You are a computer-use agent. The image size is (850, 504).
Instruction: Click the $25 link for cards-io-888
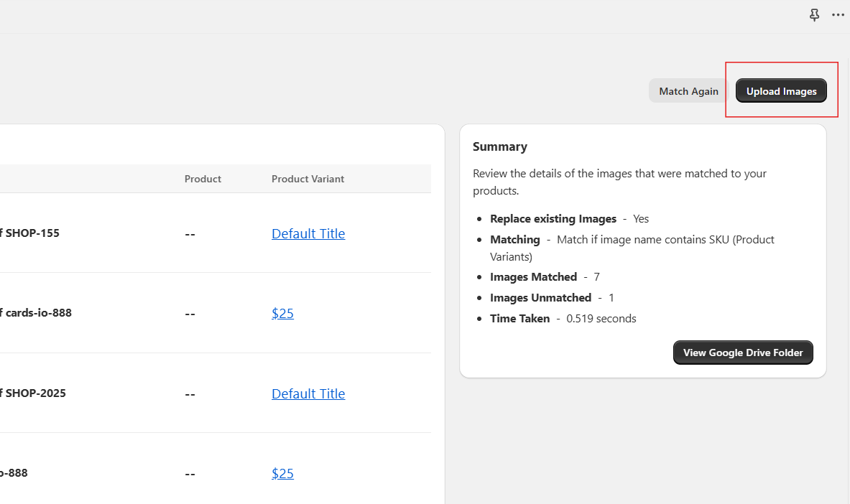[282, 313]
